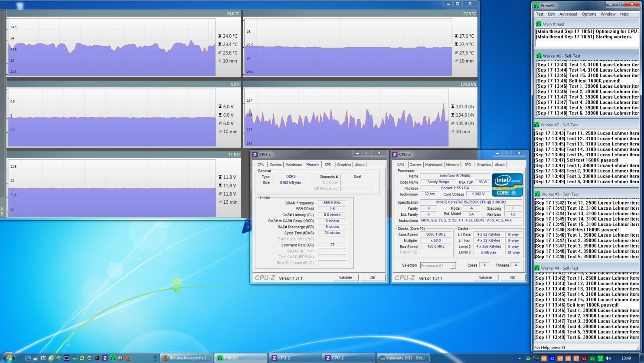
Task: Click the 135,9 l/h average flow value
Action: tap(464, 123)
